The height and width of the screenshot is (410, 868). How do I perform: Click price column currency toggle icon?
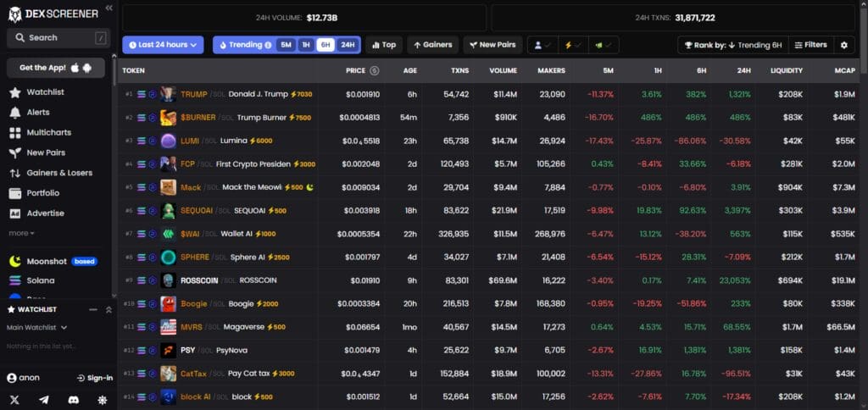(x=374, y=71)
